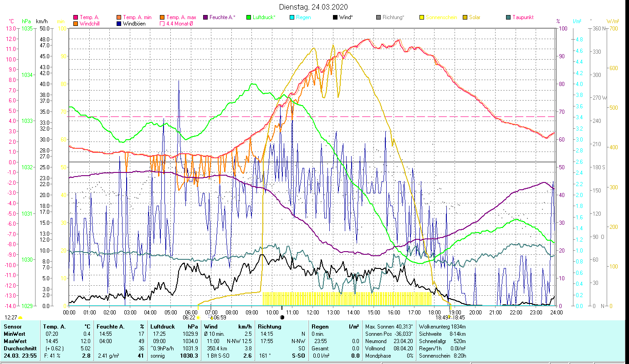Image resolution: width=629 pixels, height=364 pixels.
Task: Click the purple Feuchte A.* legend square
Action: 205,17
